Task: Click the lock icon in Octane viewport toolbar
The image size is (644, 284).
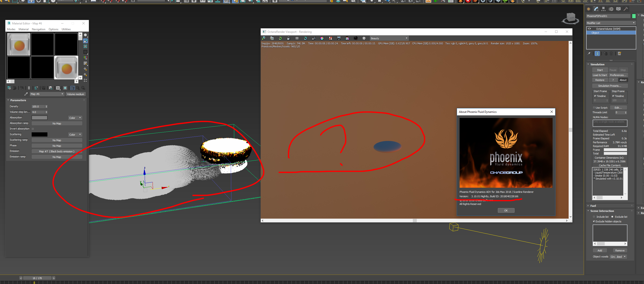Action: click(288, 38)
